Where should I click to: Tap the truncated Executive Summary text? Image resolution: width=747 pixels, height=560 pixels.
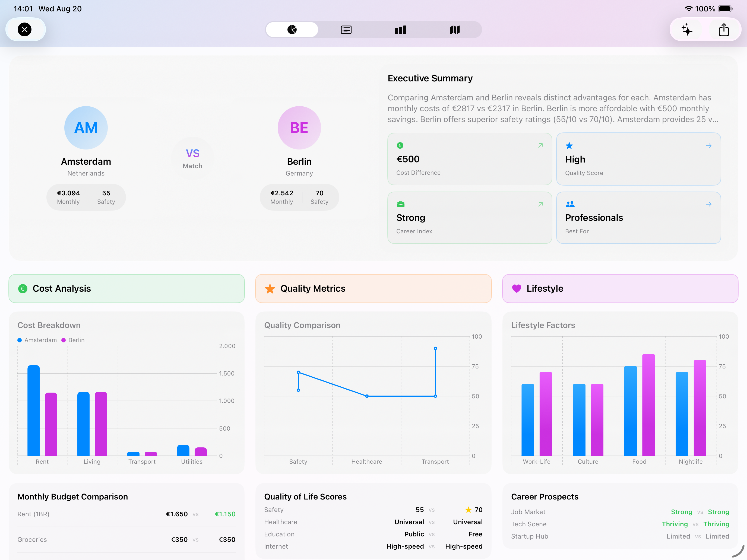coord(552,108)
